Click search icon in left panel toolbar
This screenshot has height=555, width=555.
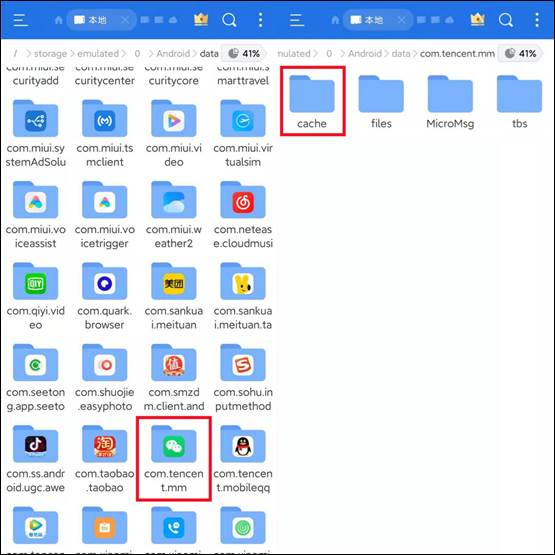229,20
